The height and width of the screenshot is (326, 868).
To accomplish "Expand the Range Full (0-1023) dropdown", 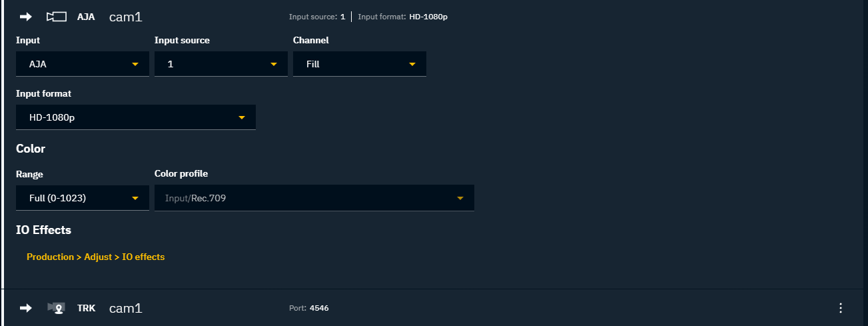I will 83,198.
